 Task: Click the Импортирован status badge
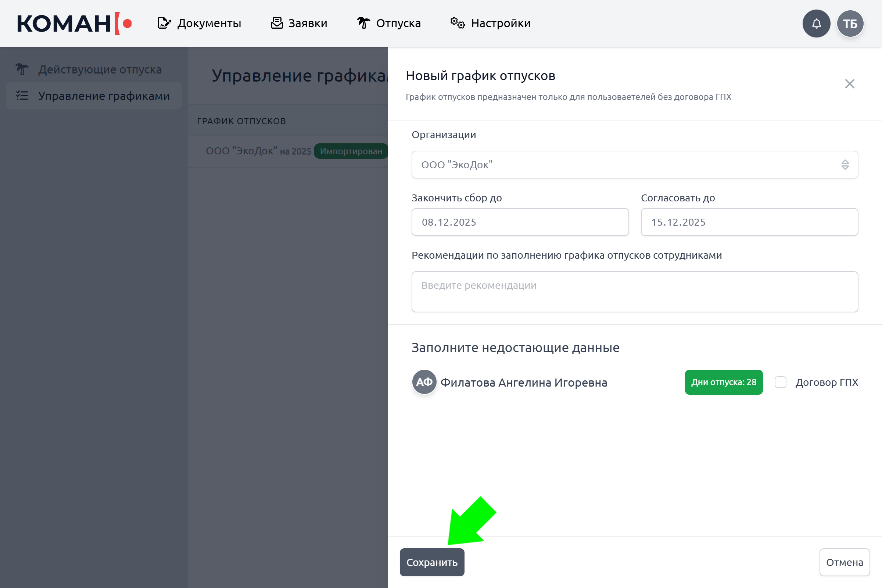tap(351, 151)
